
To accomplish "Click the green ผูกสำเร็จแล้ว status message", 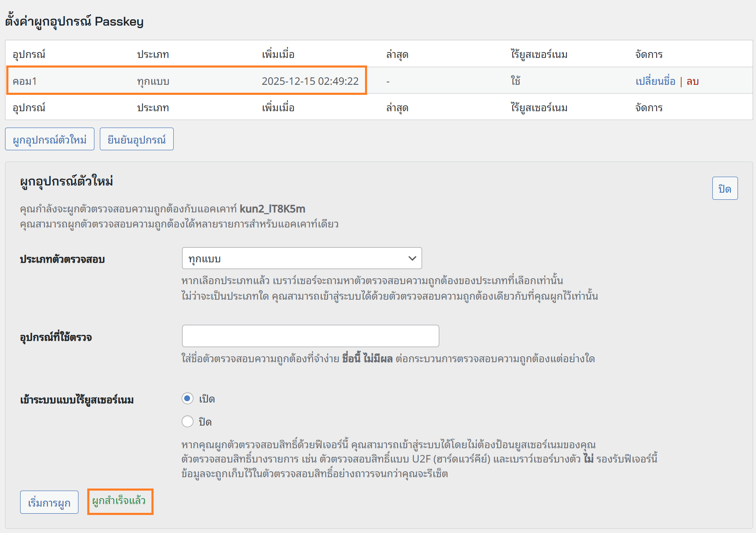I will coord(119,501).
